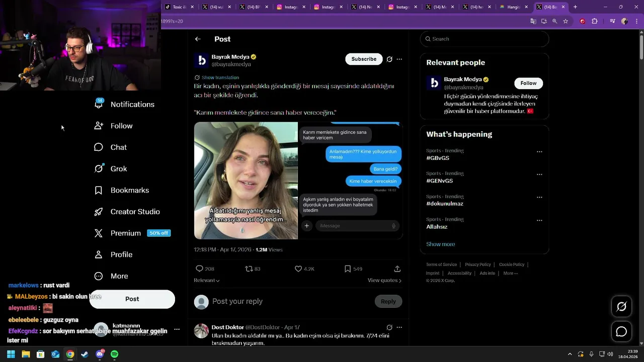Open floating messages button at bottom right
The height and width of the screenshot is (362, 644).
621,332
